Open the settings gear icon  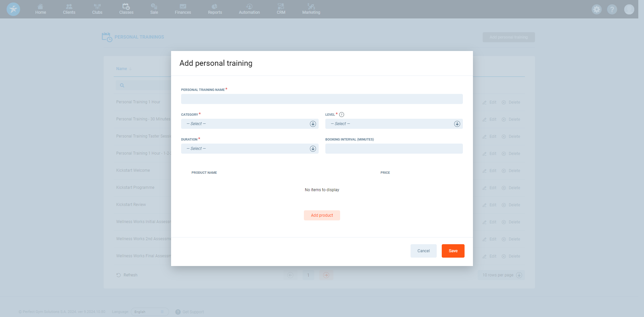[596, 9]
